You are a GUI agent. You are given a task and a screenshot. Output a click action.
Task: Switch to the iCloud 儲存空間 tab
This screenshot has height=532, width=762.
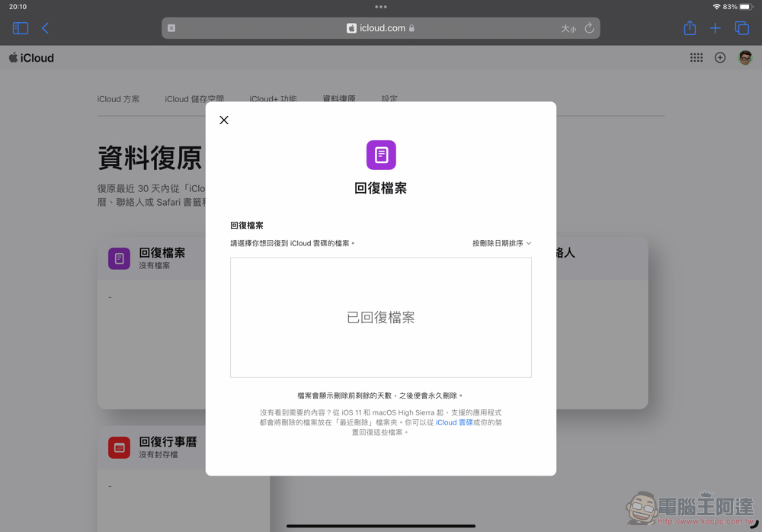(x=194, y=99)
